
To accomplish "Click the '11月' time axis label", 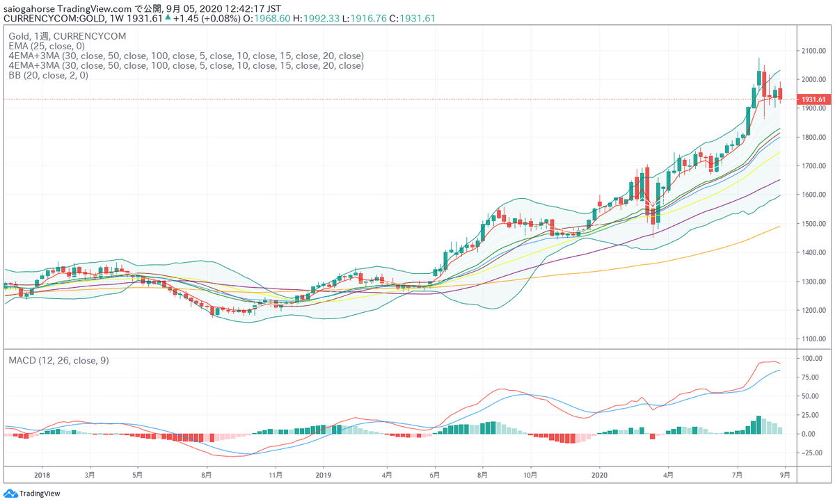I will coord(276,476).
